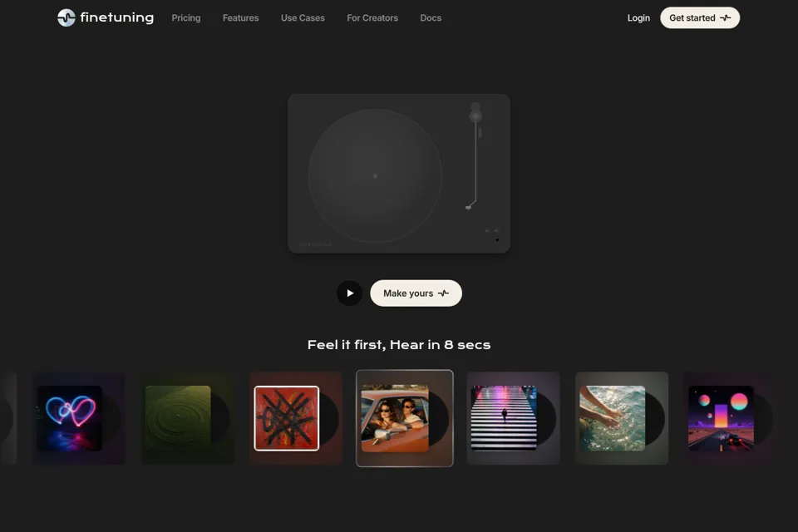Click the turntable tonearm
The image size is (798, 532).
point(475,155)
